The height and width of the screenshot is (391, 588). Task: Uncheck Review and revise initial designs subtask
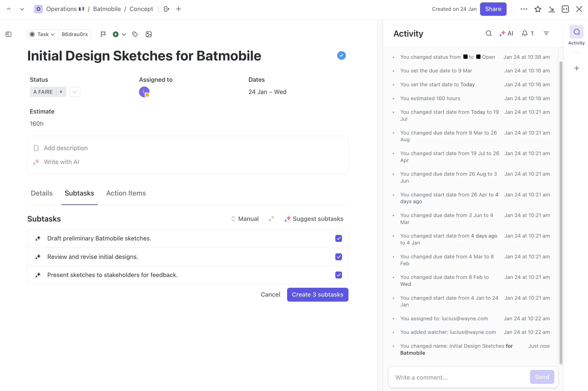pyautogui.click(x=338, y=257)
